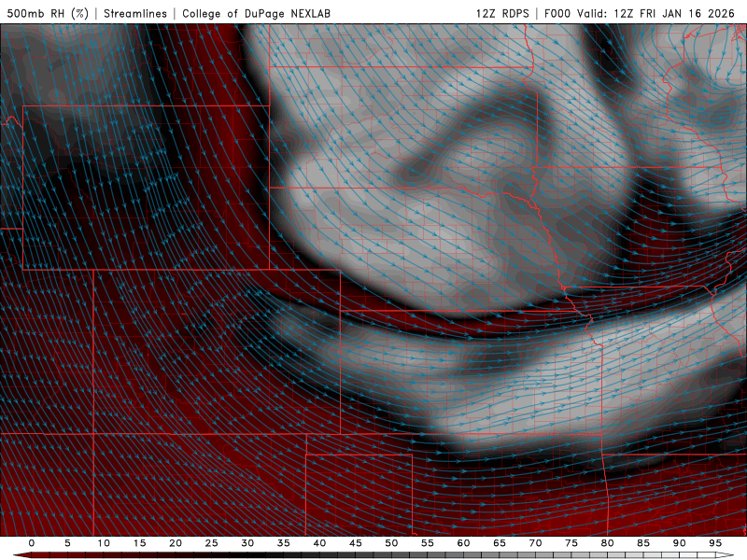Image resolution: width=747 pixels, height=560 pixels.
Task: Click the '85' color scale label
Action: click(x=643, y=543)
